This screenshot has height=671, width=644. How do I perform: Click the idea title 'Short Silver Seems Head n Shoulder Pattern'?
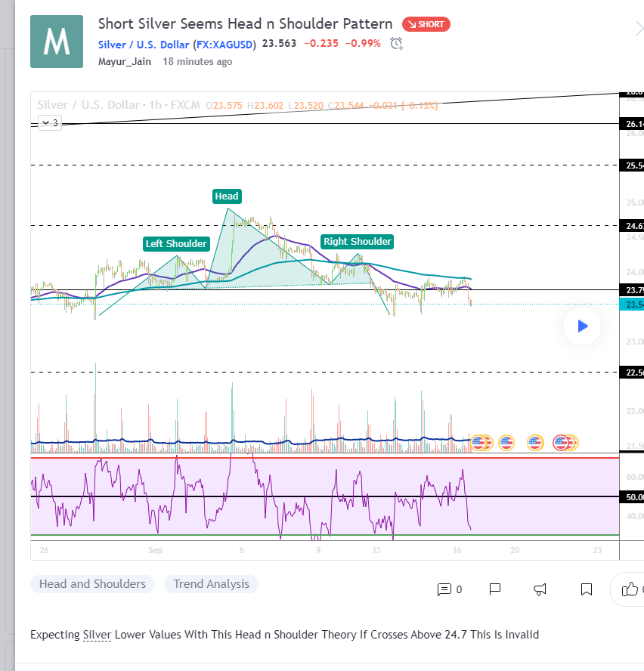[x=246, y=23]
